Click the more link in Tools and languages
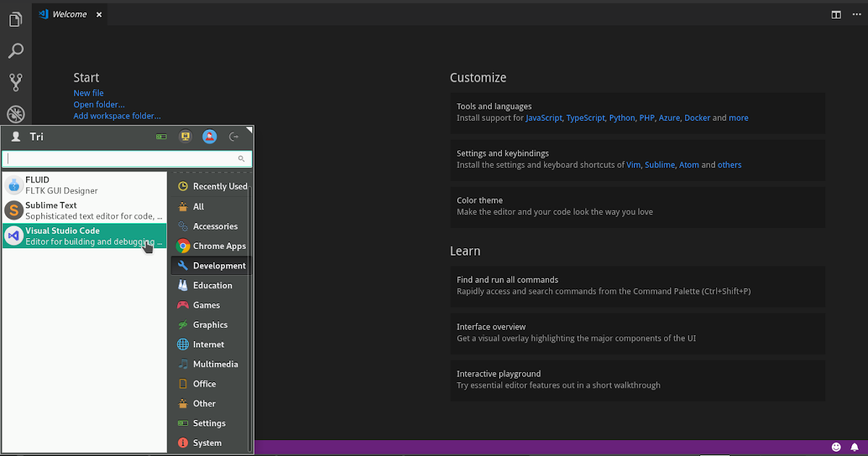This screenshot has height=456, width=868. pos(739,117)
